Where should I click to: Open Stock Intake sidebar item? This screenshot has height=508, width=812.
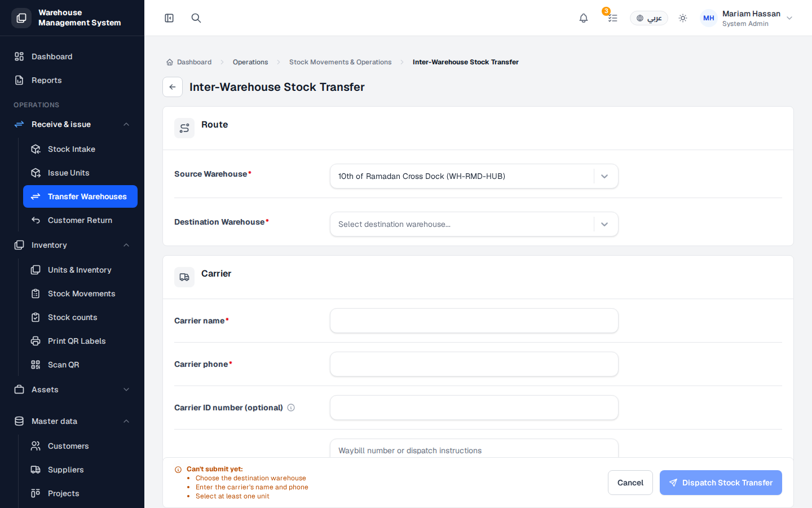coord(80,149)
